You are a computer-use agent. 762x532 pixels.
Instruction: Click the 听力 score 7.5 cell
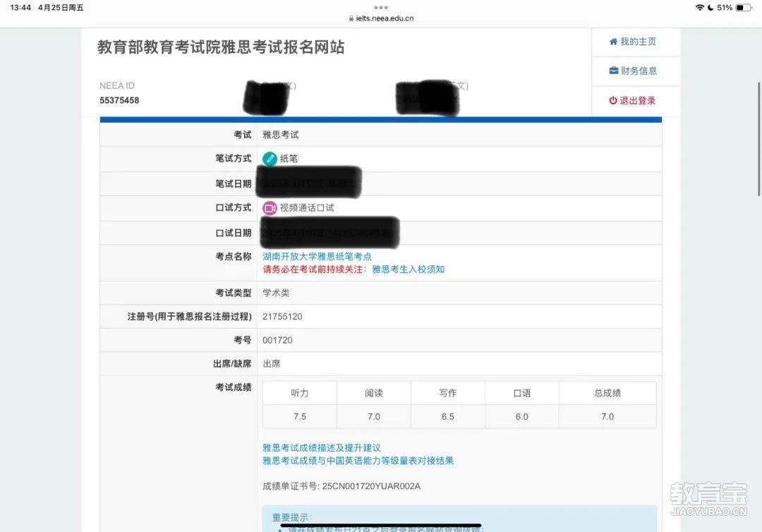point(300,417)
